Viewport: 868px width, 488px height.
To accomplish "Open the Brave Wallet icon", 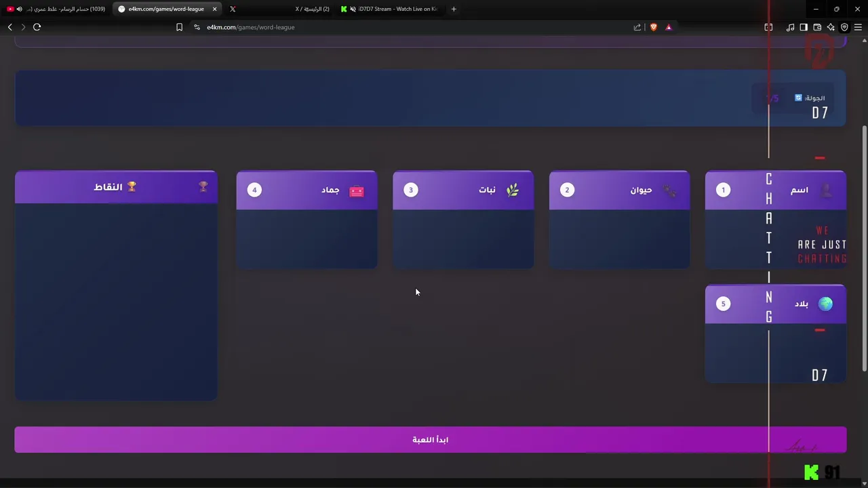I will (x=817, y=27).
